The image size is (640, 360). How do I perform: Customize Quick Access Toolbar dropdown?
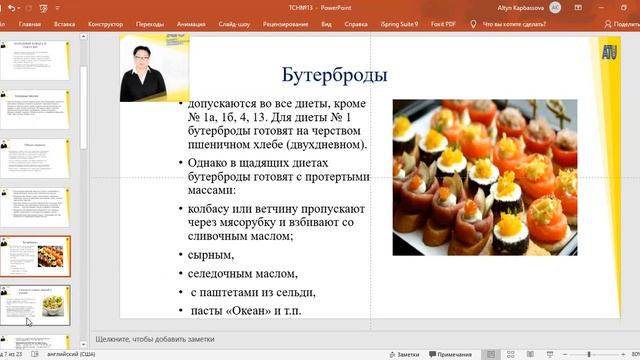[x=58, y=8]
